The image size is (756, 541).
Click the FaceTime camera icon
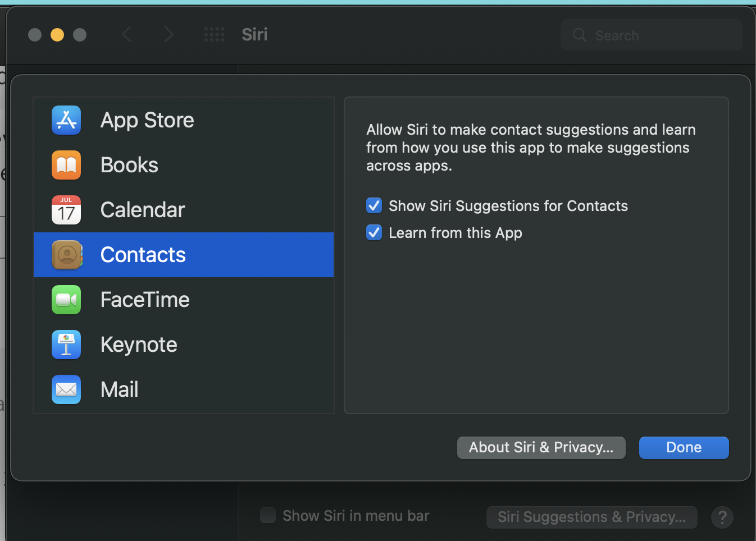[66, 300]
